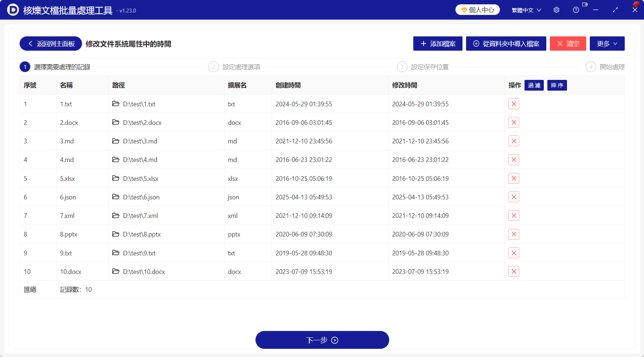Open the 繁體中文 language dropdown
Viewport: 644px width, 357px height.
(526, 10)
